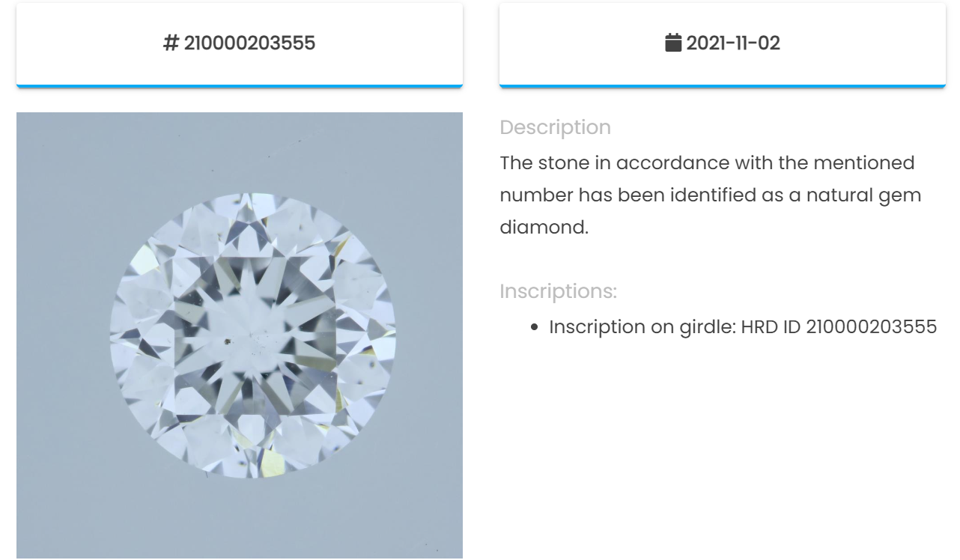This screenshot has width=960, height=560.
Task: Select the HRD ID 210000203555 inscription text
Action: 839,327
